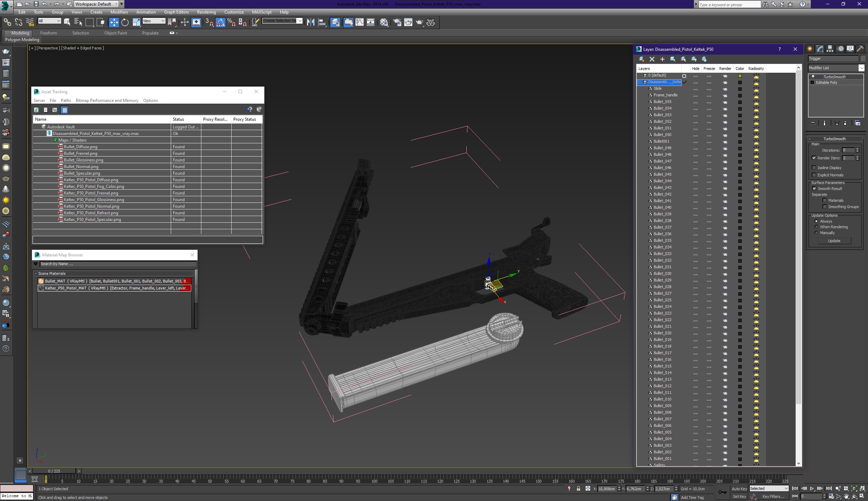This screenshot has height=501, width=868.
Task: Open the Modify command panel tab
Action: point(820,49)
